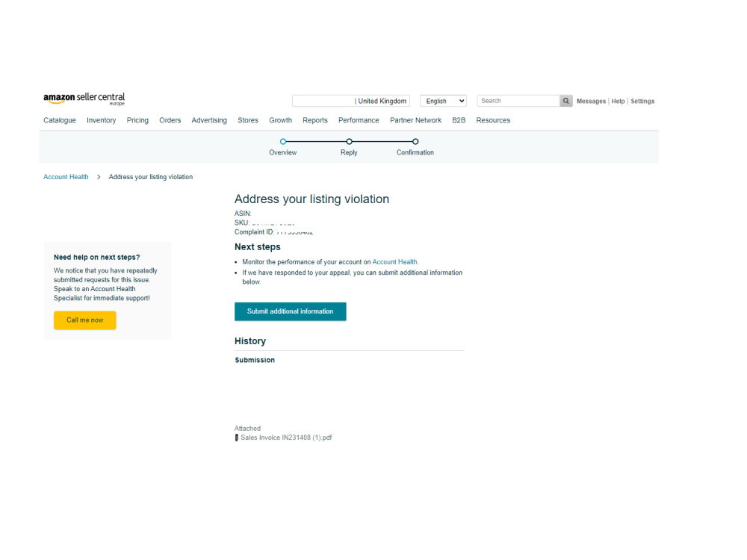Open the English language dropdown
Viewport: 747px width, 560px height.
point(443,101)
